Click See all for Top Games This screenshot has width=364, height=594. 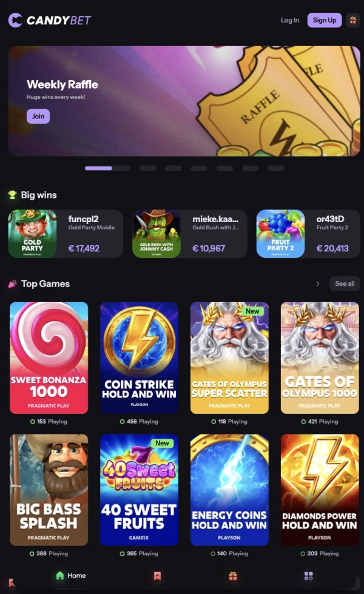pos(345,284)
